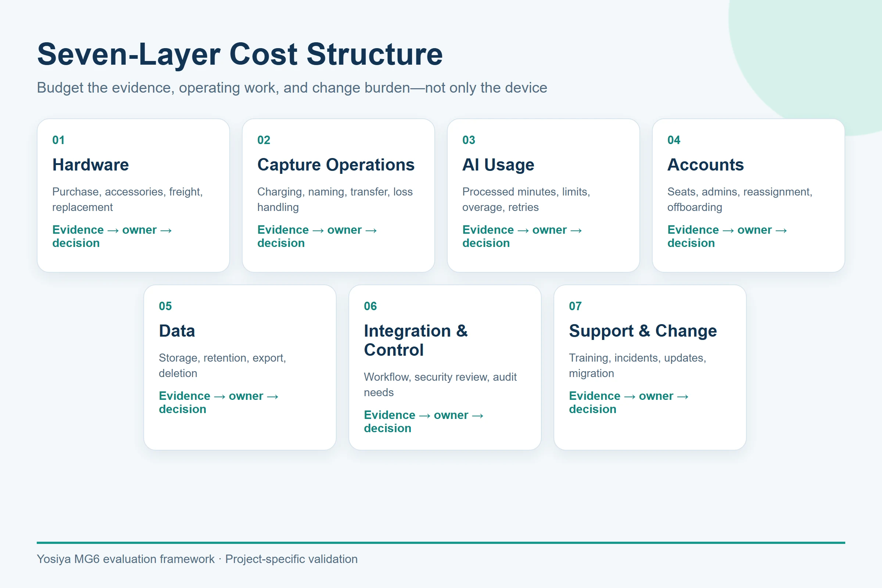Click 'Processed minutes, limits, overage, retries'
882x588 pixels.
pyautogui.click(x=526, y=199)
